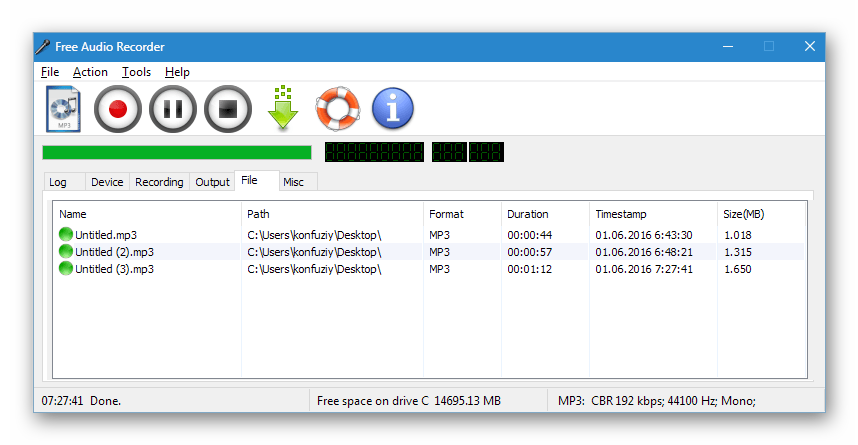Sort list by Duration column header
The image size is (858, 445).
(x=527, y=214)
